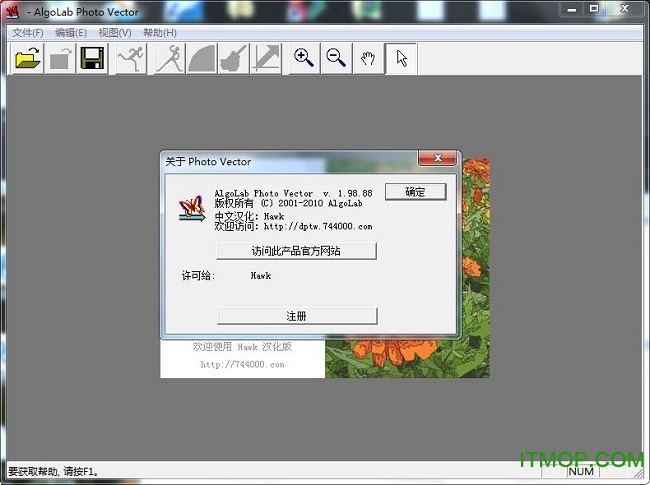The height and width of the screenshot is (485, 650).
Task: Click the NUM indicator in status bar
Action: click(x=581, y=472)
